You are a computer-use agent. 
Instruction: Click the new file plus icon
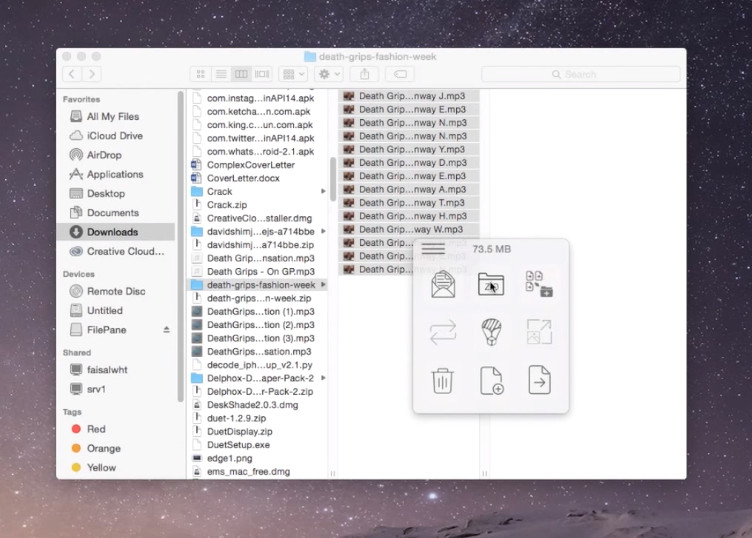click(x=492, y=381)
